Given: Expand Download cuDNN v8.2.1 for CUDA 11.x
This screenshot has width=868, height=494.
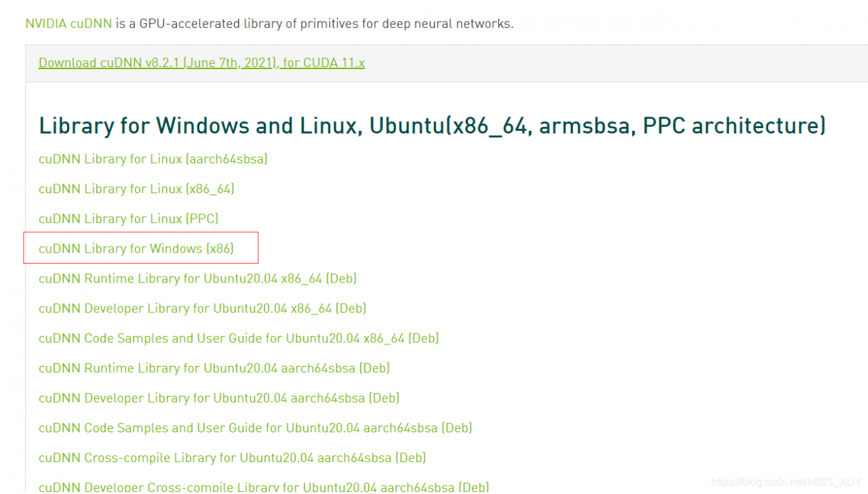Looking at the screenshot, I should (201, 63).
